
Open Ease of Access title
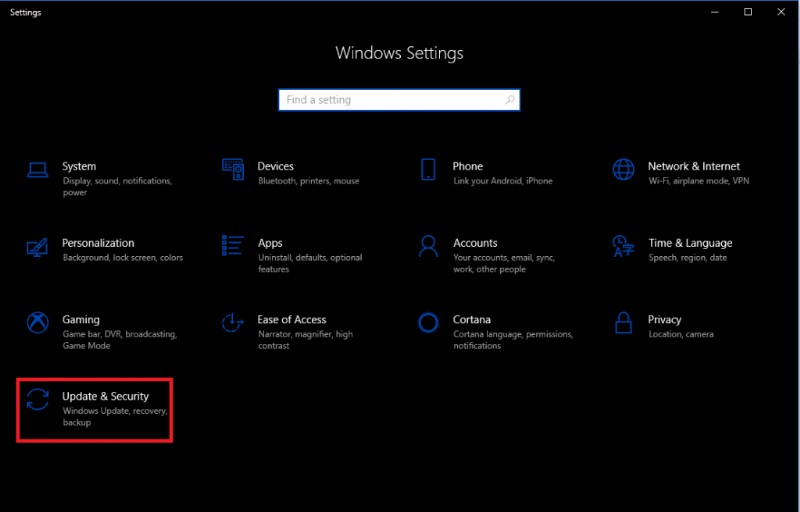coord(292,319)
